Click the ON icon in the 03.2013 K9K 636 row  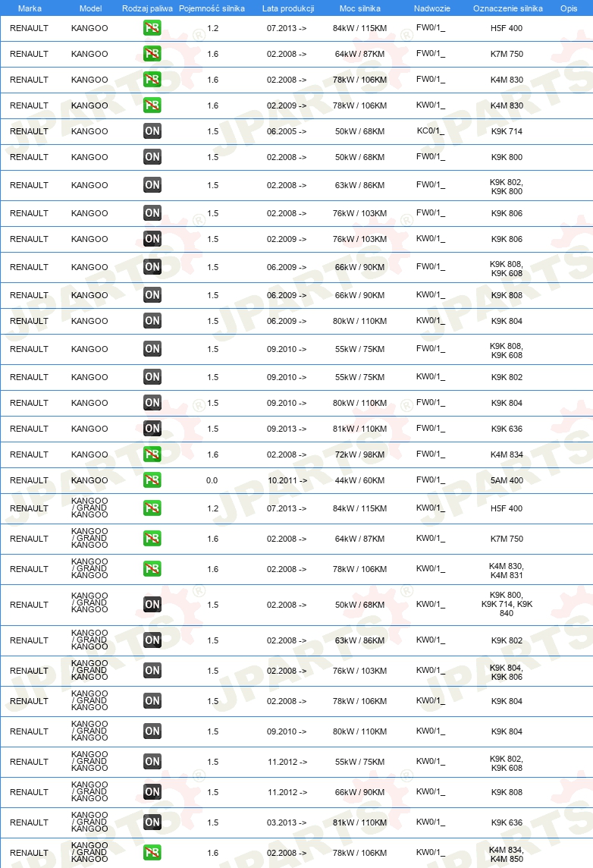[152, 822]
